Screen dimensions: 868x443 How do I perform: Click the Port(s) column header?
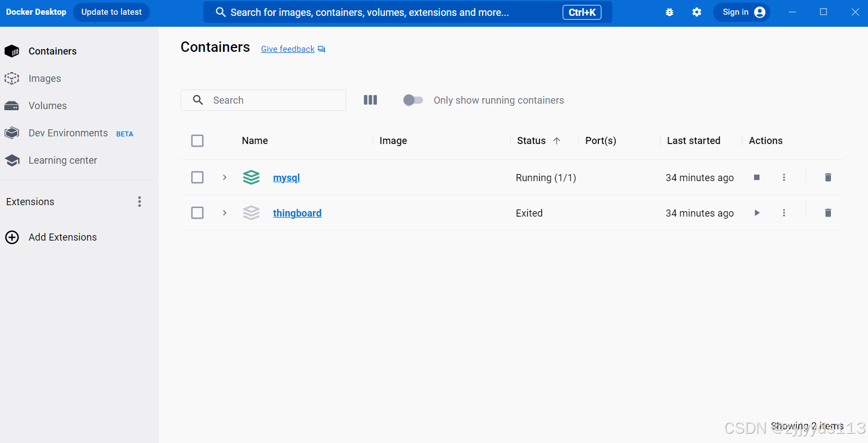(x=600, y=141)
